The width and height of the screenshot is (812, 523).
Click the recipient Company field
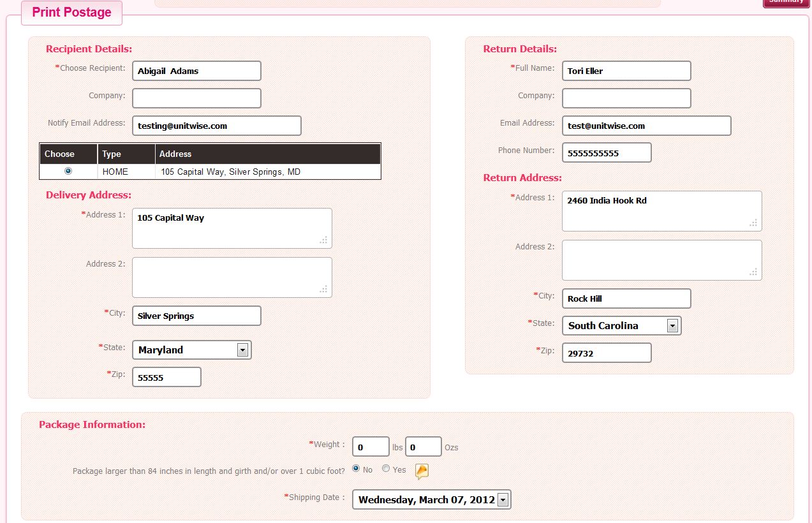196,98
